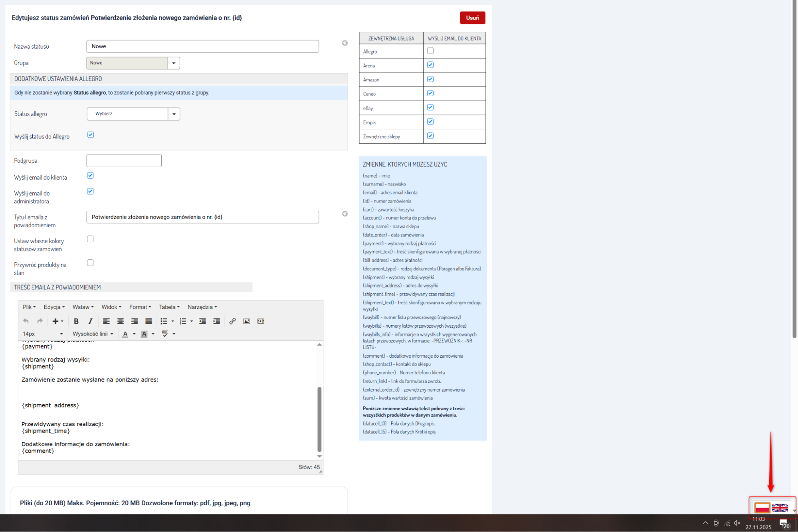
Task: Click the insert image icon
Action: 247,321
